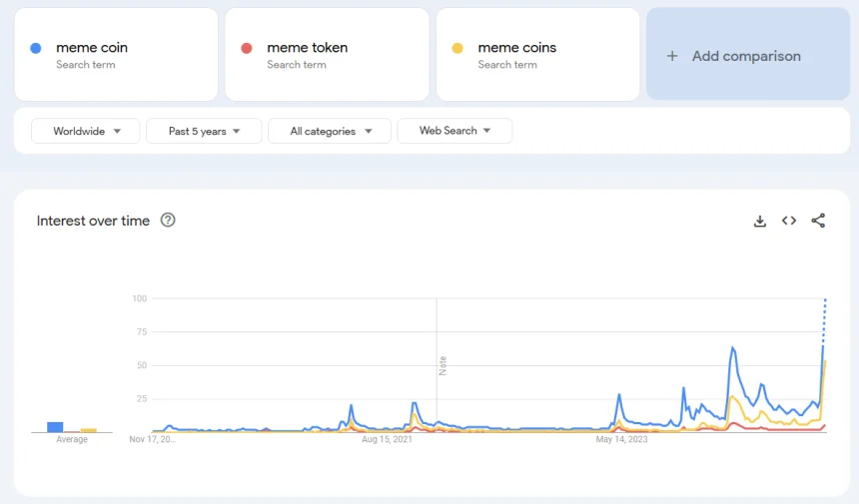Click the Interest over time heading
Viewport: 859px width, 504px height.
[x=93, y=221]
